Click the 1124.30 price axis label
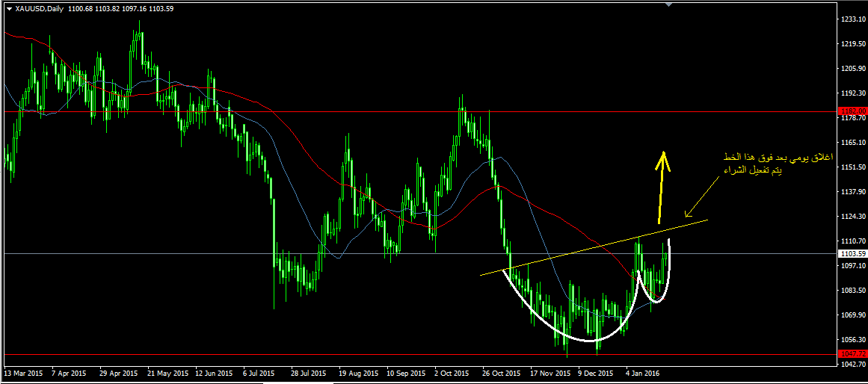This screenshot has width=868, height=384. (852, 217)
